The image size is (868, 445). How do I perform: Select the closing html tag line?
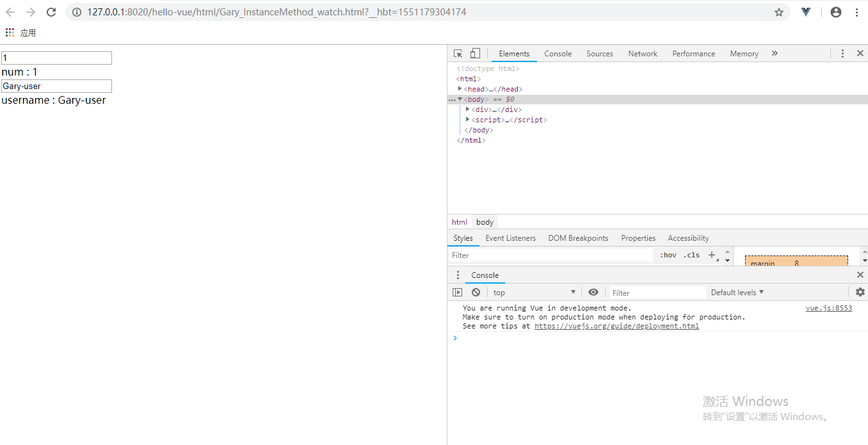[x=471, y=140]
